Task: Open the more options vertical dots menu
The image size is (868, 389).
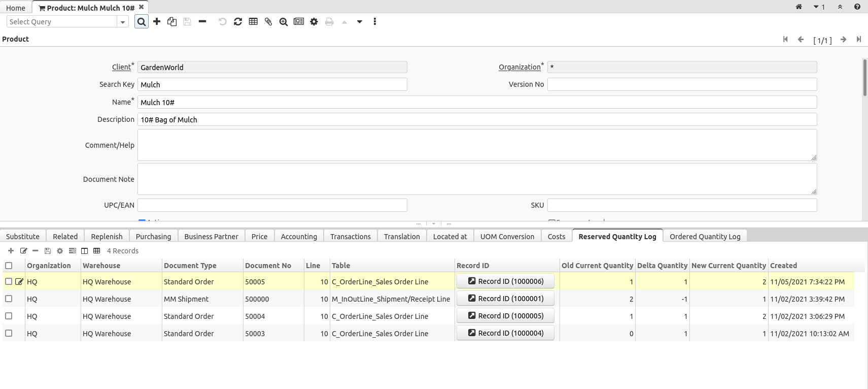Action: coord(375,22)
